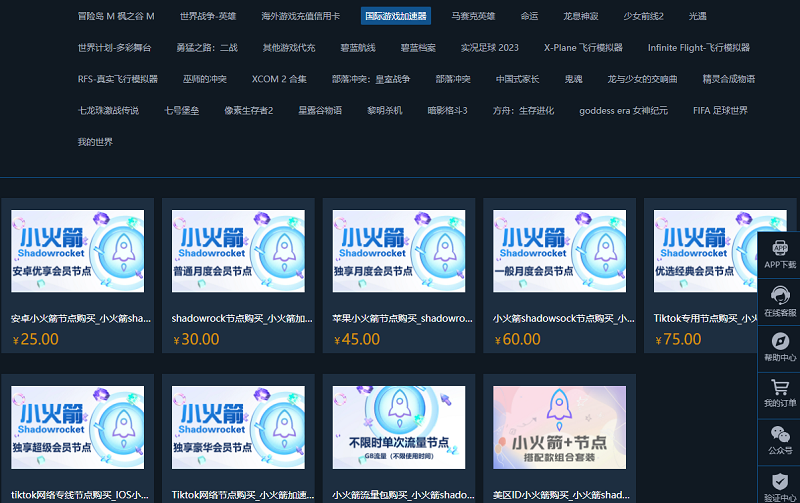Screen dimensions: 800x503
Task: Choose 我的世界 category
Action: (95, 142)
